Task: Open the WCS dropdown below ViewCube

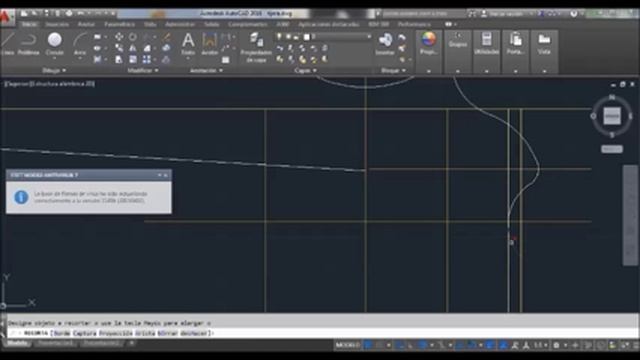Action: (611, 149)
